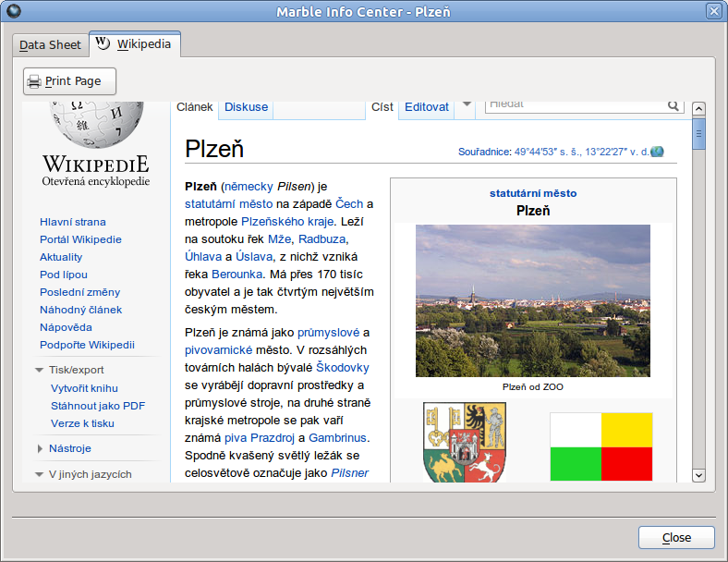Viewport: 728px width, 562px height.
Task: Follow the Čech link
Action: [349, 204]
